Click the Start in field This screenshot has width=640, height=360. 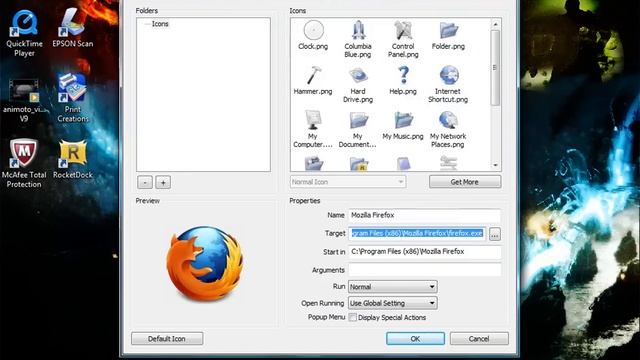point(424,252)
